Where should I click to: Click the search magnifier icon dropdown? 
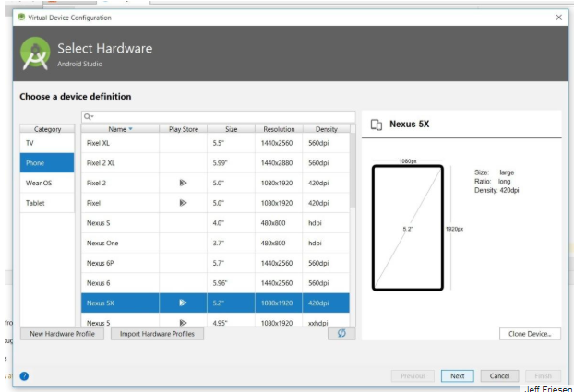pos(89,117)
